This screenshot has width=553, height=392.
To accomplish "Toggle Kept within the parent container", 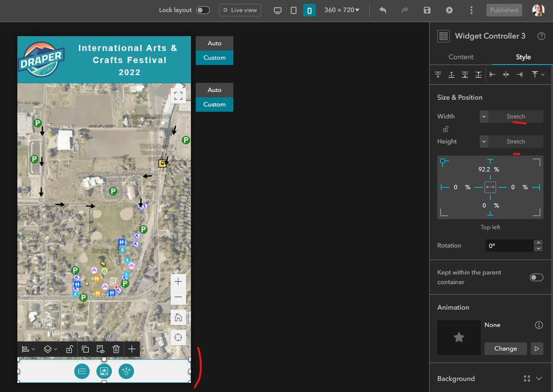I will 536,278.
